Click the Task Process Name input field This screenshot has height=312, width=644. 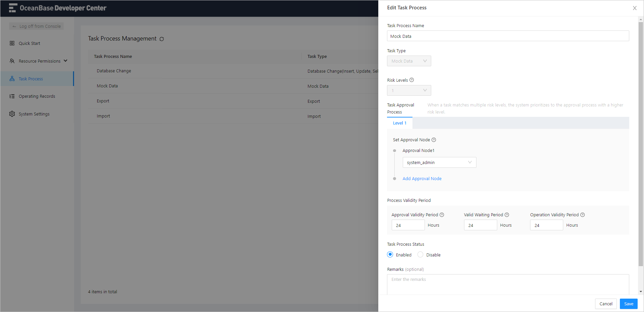(508, 36)
